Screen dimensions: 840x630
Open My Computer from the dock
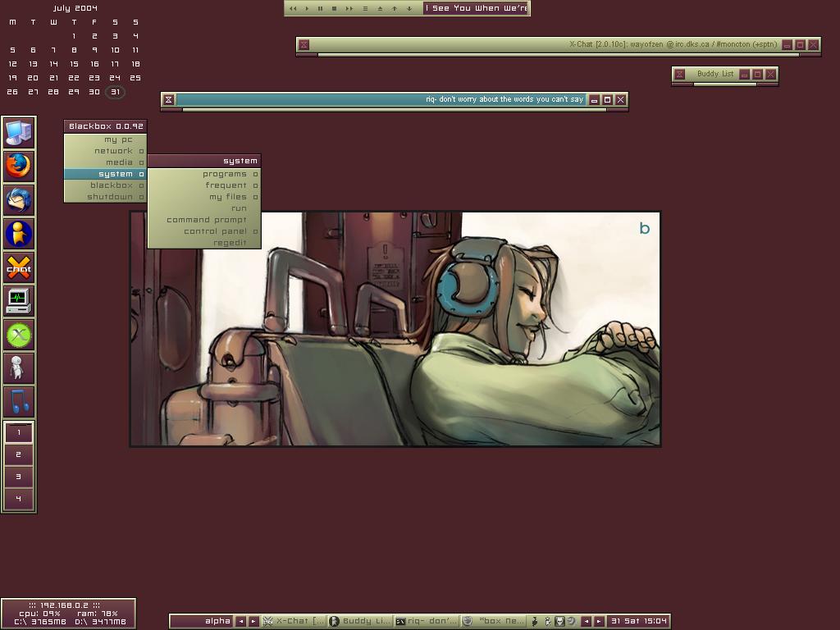point(19,133)
